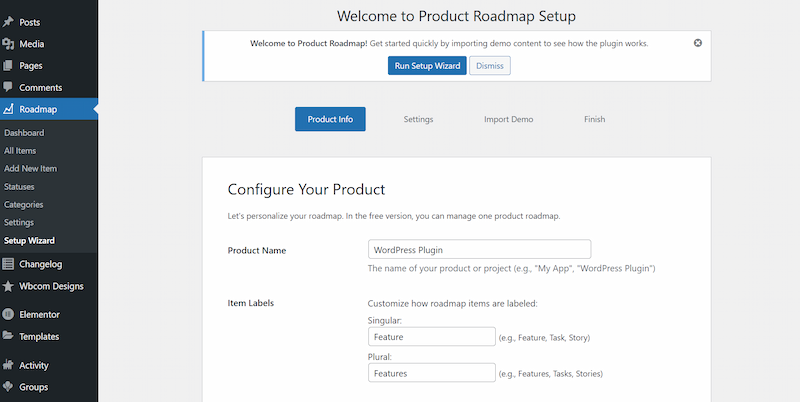Click the Wbcom Designs star icon
800x402 pixels.
click(9, 286)
